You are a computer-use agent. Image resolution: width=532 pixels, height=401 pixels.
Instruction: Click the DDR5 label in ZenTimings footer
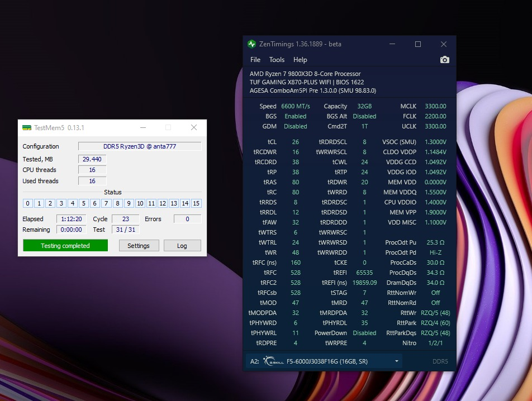coord(440,361)
